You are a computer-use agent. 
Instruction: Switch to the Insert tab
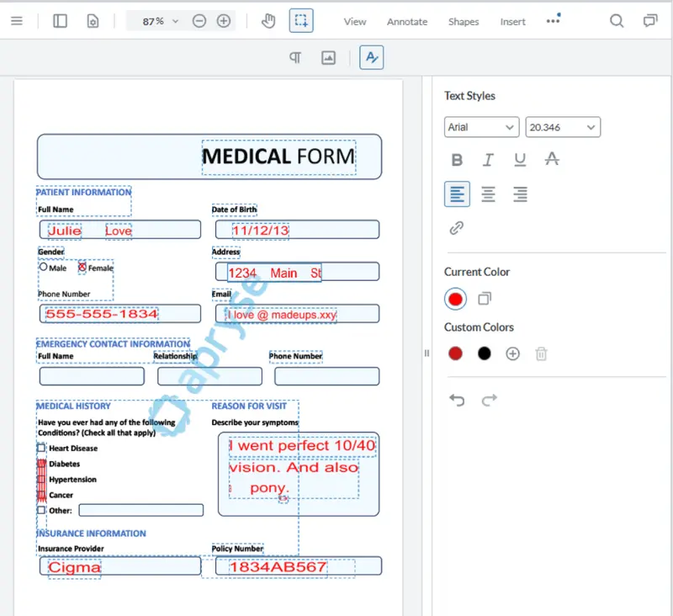[x=512, y=22]
